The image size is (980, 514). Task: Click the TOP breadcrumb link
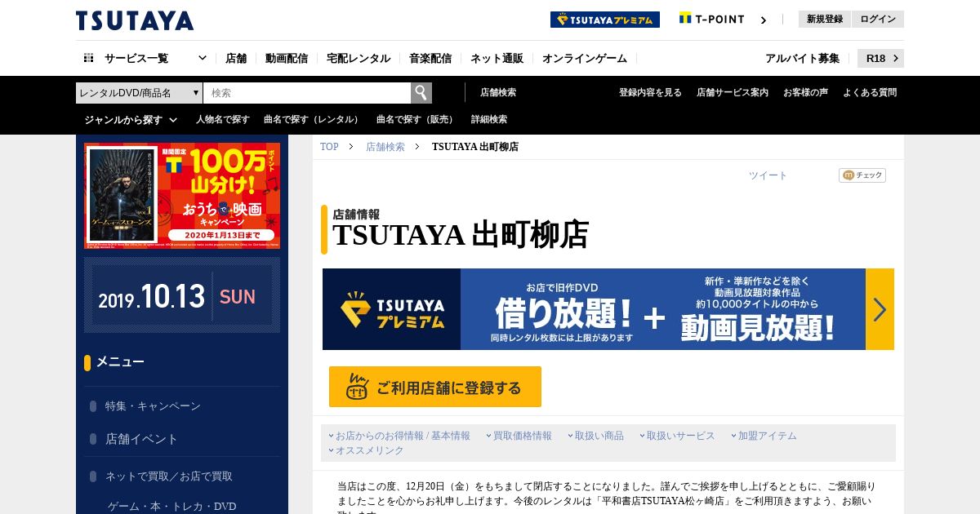pos(329,147)
